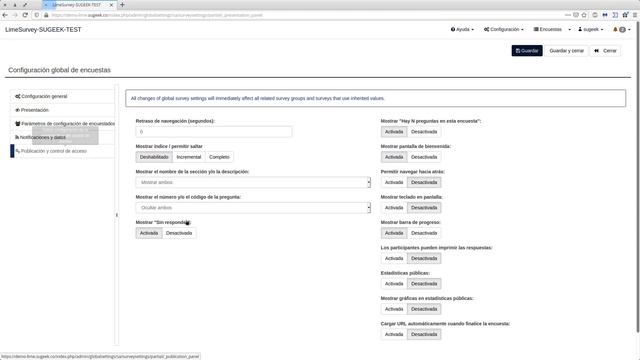Screen dimensions: 640x360
Task: Select Incremental for show index
Action: pos(189,157)
